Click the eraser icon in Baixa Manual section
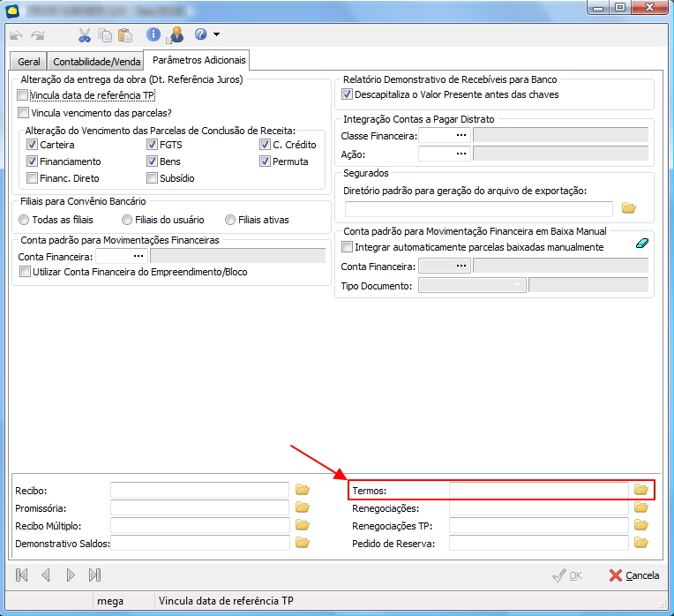 click(641, 246)
